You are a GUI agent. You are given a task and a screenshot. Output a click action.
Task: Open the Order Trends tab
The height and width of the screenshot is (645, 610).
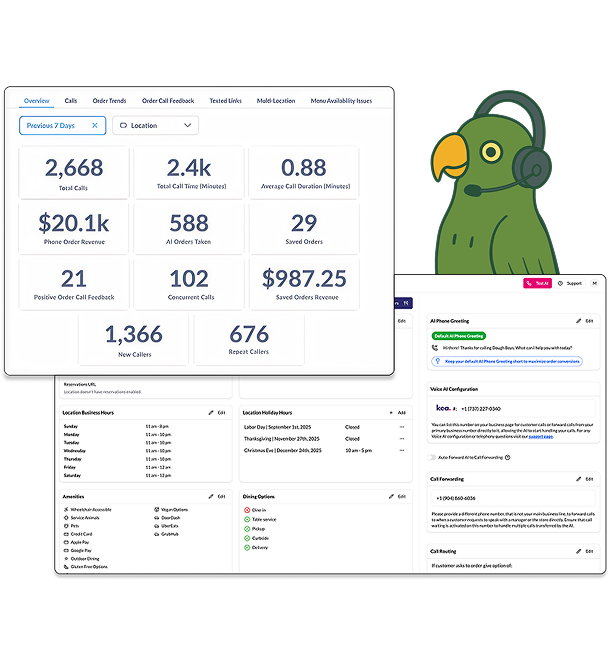click(x=109, y=101)
